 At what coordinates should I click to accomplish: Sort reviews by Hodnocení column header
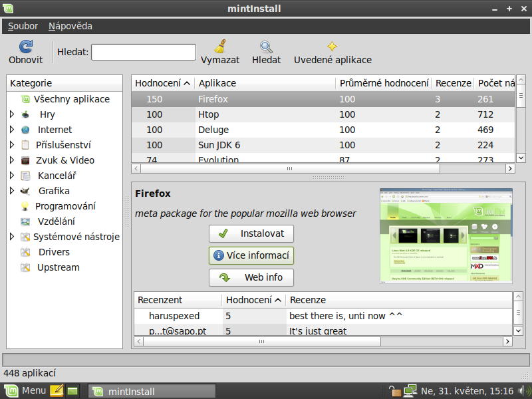[x=254, y=300]
